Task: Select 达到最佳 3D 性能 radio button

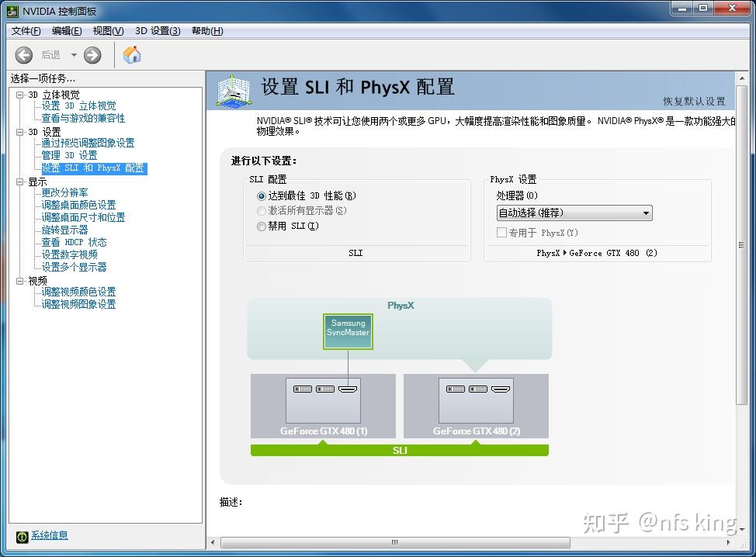Action: coord(262,196)
